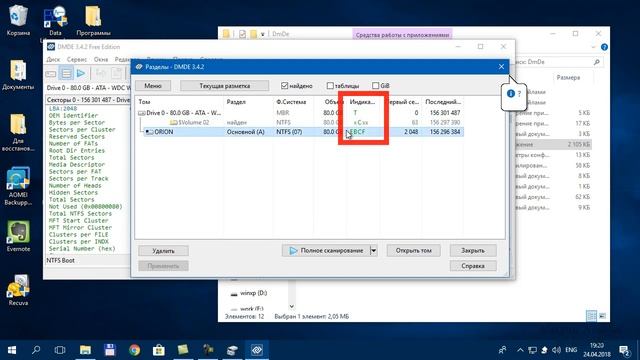Viewport: 640px width, 360px height.
Task: Click the partitions list icon in DMDE toolbar
Action: click(x=66, y=73)
